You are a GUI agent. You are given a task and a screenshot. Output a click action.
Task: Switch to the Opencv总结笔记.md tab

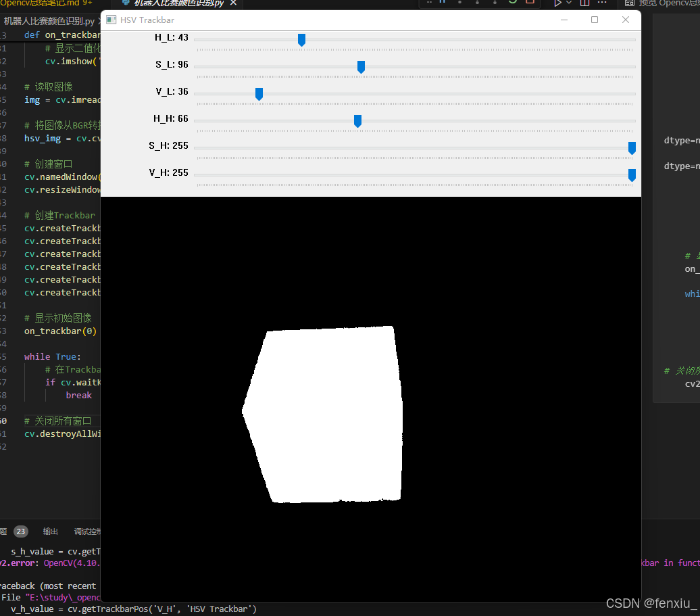pos(47,3)
